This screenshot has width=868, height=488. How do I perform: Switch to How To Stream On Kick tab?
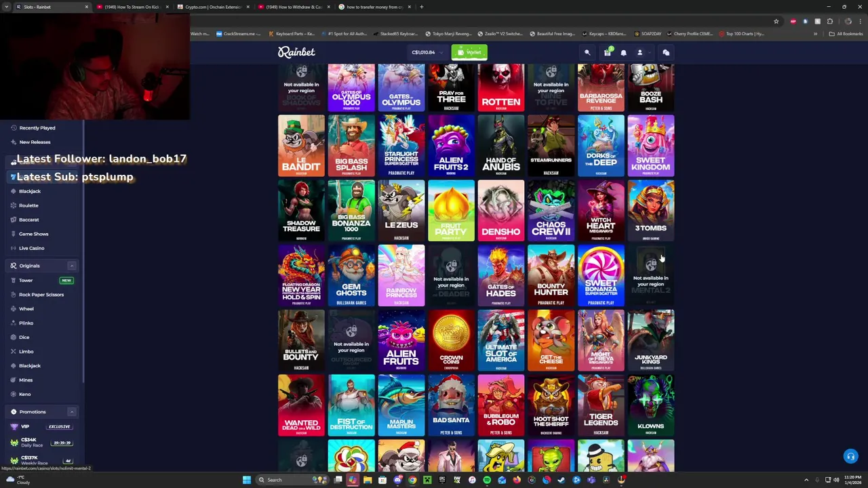click(x=132, y=7)
